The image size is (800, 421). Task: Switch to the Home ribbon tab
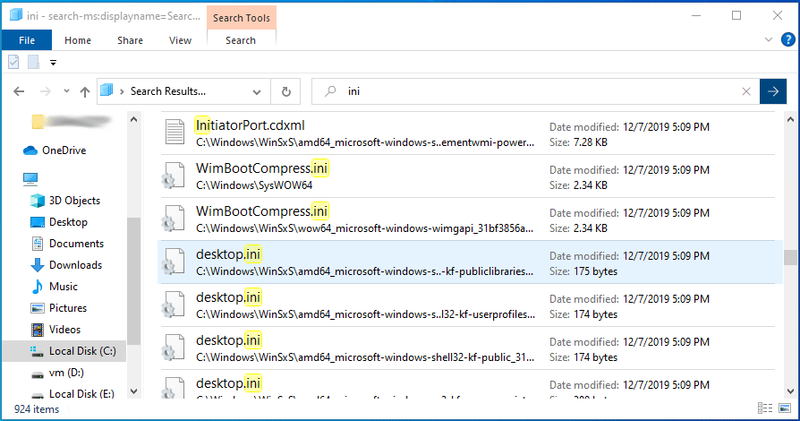pyautogui.click(x=78, y=40)
